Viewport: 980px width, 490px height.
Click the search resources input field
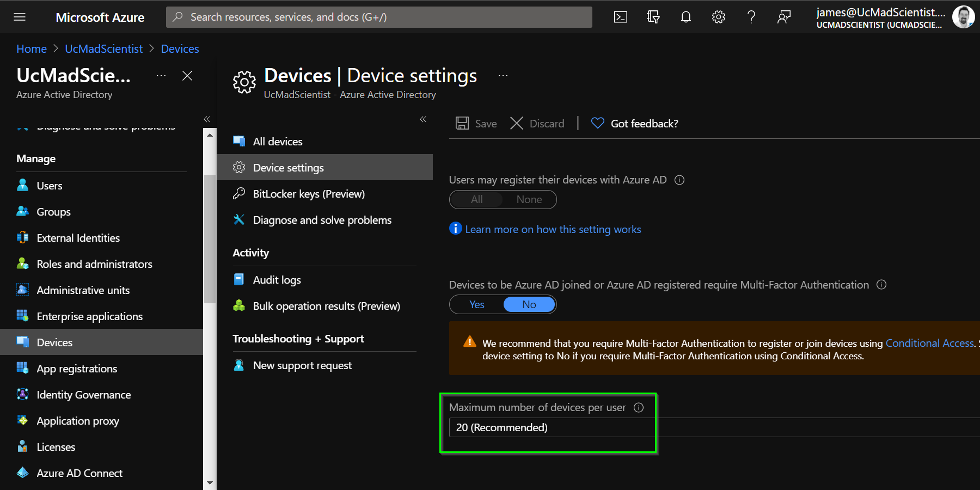[x=379, y=17]
